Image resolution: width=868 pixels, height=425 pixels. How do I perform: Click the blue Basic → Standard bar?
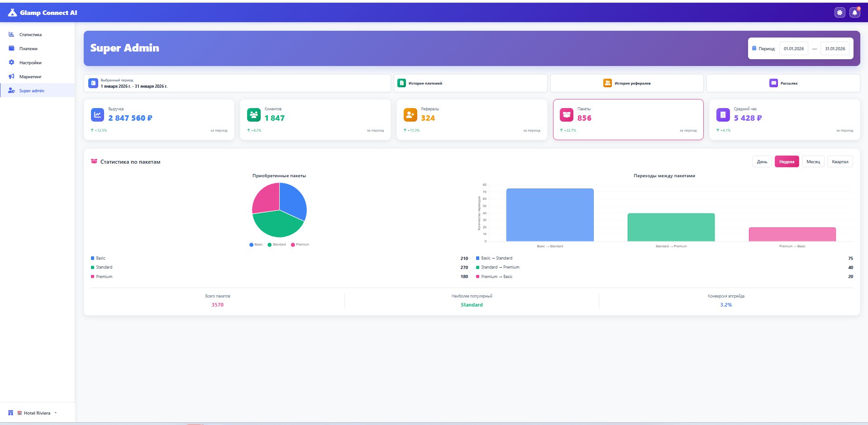point(549,215)
